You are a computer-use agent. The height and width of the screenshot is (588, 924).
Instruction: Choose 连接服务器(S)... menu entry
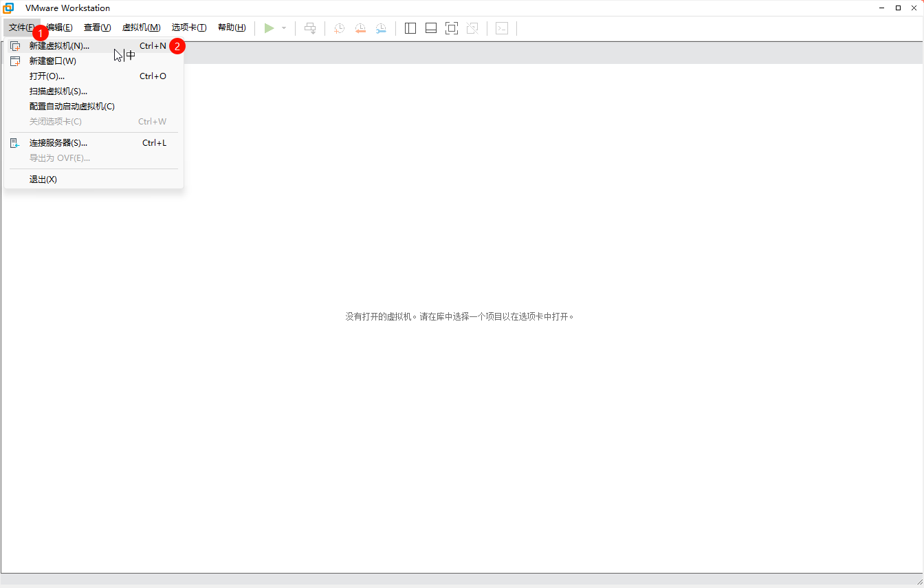coord(93,143)
